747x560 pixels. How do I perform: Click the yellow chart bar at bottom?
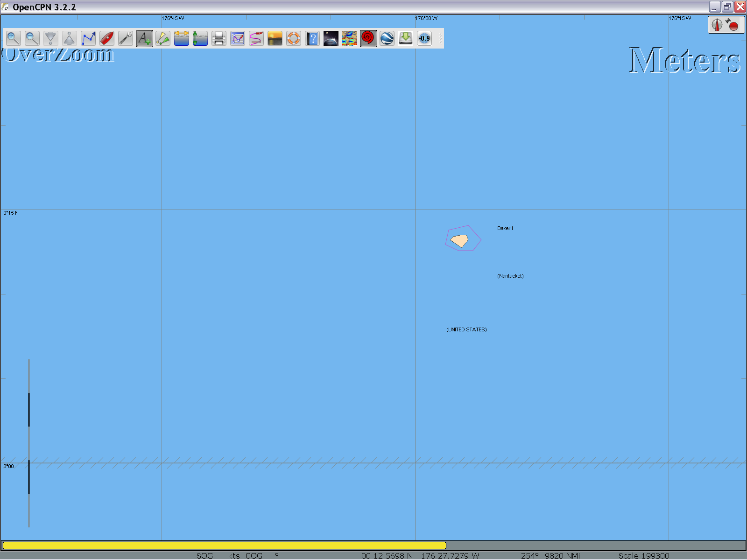point(224,546)
